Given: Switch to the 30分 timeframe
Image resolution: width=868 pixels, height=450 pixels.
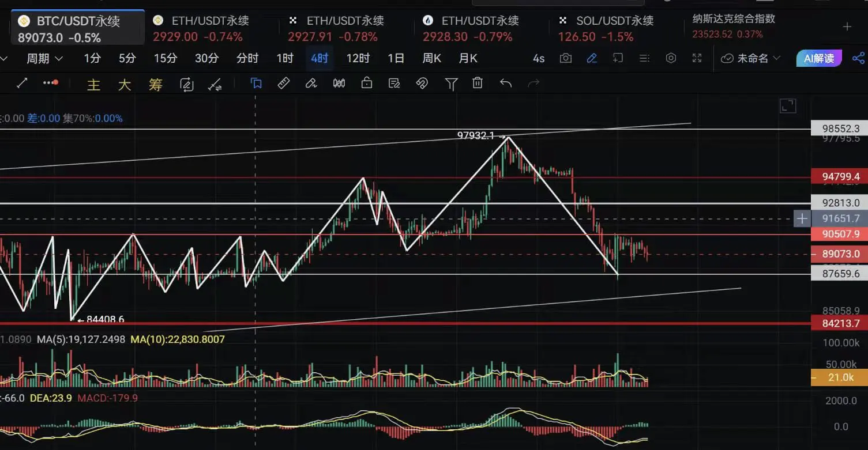Looking at the screenshot, I should (x=207, y=58).
